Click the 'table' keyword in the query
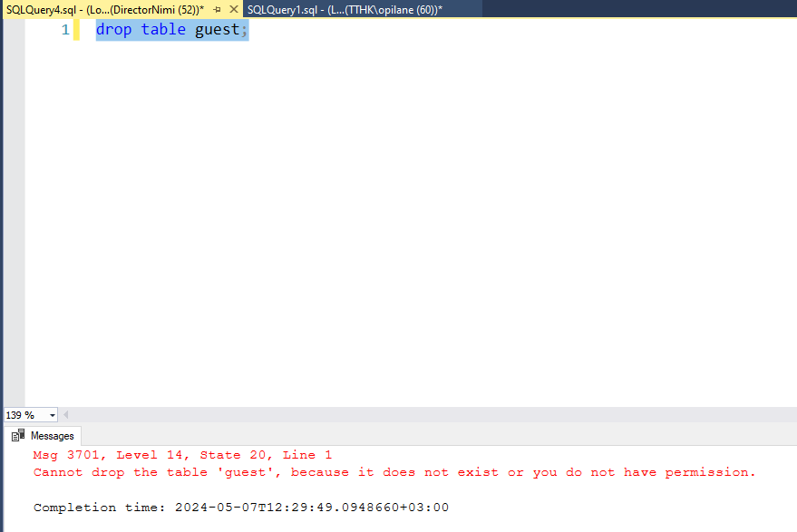 (x=163, y=30)
